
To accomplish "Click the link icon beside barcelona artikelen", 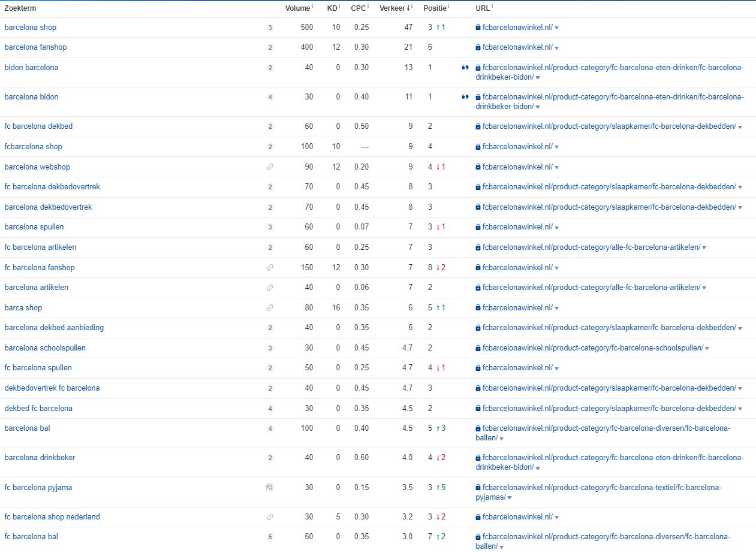I will [270, 288].
